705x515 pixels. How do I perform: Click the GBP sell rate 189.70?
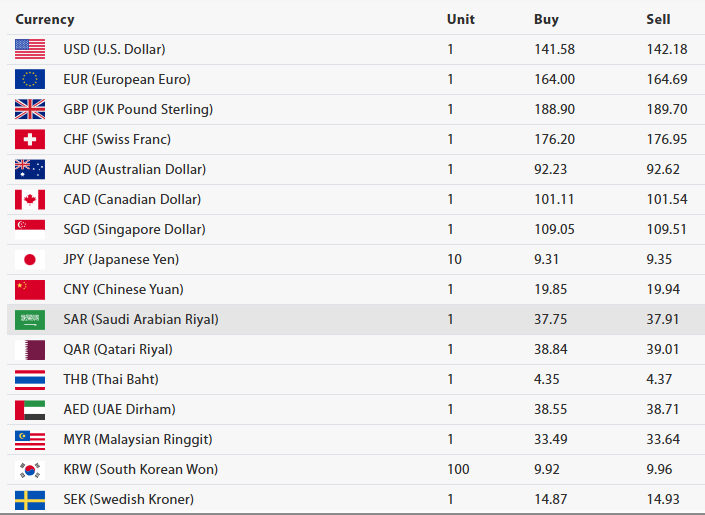click(666, 109)
